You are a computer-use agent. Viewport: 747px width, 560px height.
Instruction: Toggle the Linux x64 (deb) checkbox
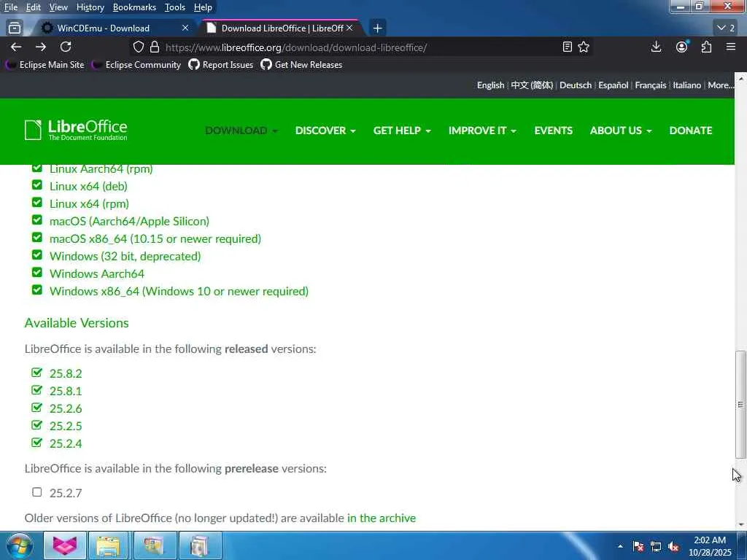tap(37, 184)
